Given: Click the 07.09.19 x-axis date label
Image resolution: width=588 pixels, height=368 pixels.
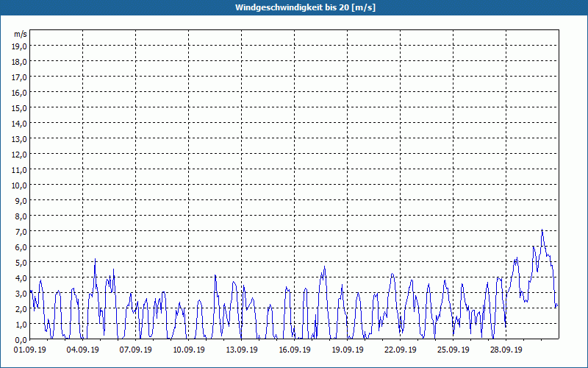Looking at the screenshot, I should (x=136, y=350).
